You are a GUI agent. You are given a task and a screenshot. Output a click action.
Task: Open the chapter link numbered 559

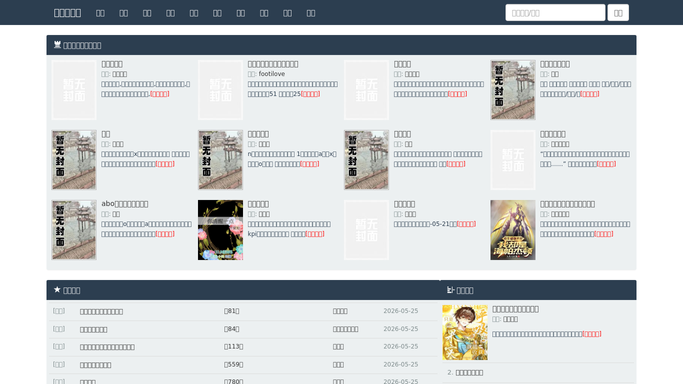tap(233, 364)
